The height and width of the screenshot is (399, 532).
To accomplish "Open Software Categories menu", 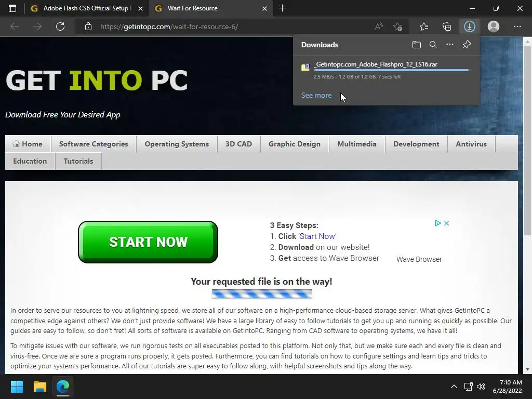I will click(x=94, y=144).
